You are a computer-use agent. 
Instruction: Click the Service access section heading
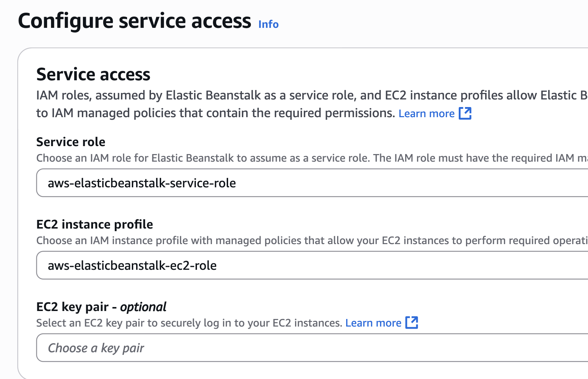pos(93,74)
